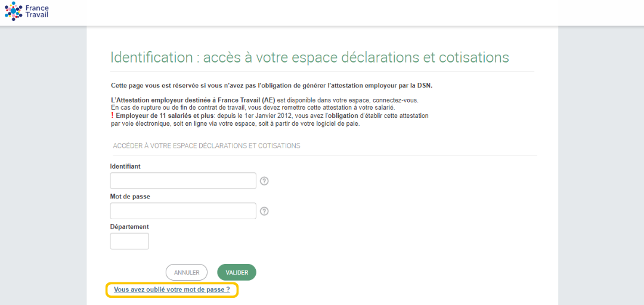Open the help icon beside Mot de passe field
This screenshot has width=644, height=305.
point(265,211)
